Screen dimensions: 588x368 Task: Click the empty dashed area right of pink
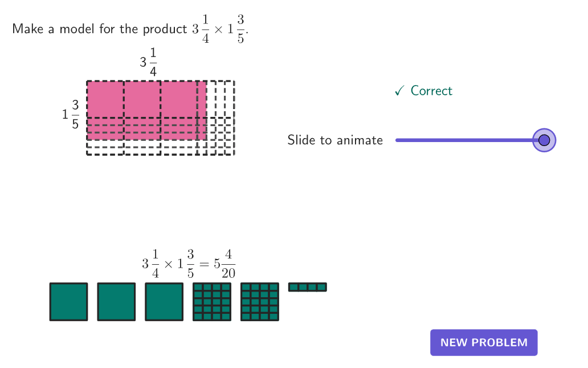tap(220, 111)
